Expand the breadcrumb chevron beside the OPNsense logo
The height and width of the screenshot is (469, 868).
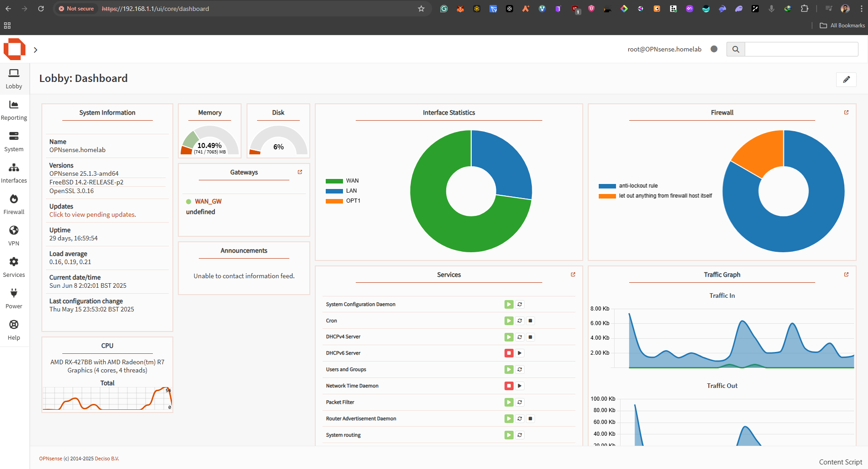[35, 50]
